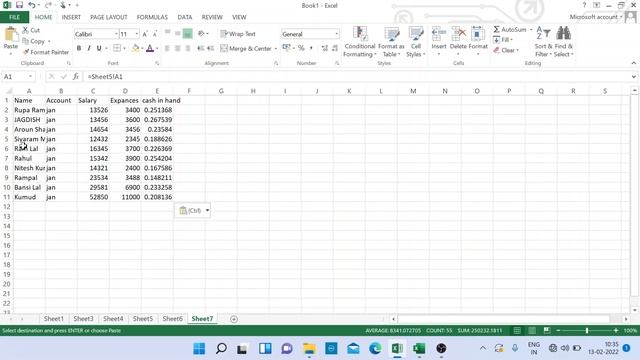Click the Undo arrow
Screen dimensions: 640x360
(31, 5)
